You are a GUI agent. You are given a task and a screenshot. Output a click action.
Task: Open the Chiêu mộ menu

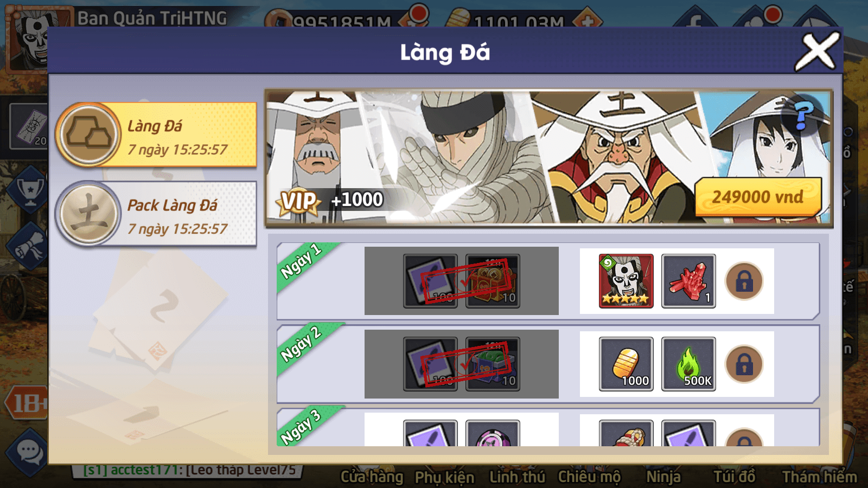(x=589, y=477)
